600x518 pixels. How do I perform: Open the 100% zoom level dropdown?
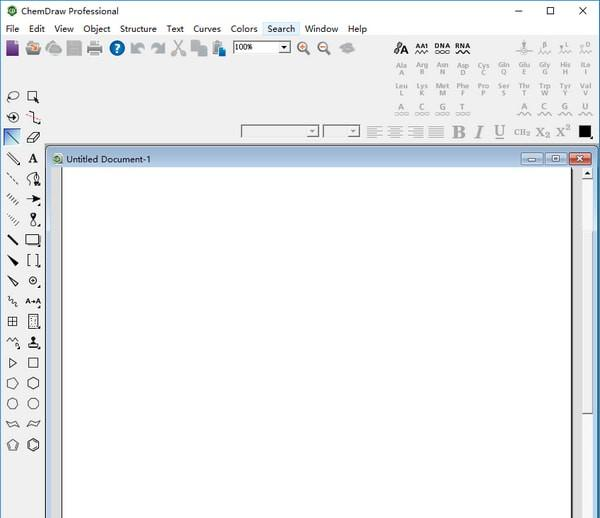tap(284, 47)
